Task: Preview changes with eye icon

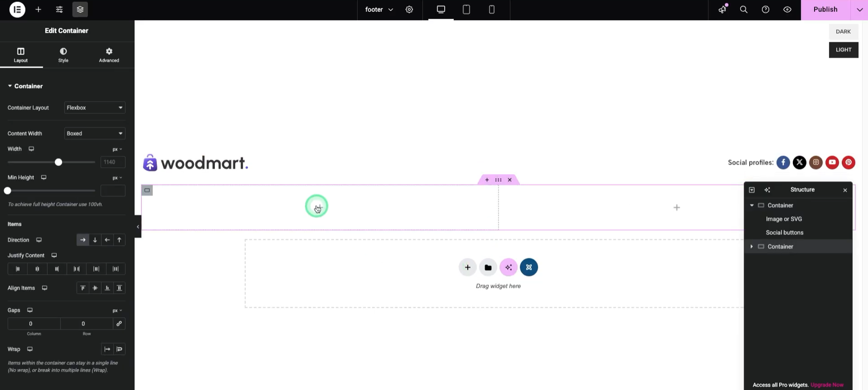Action: coord(787,9)
